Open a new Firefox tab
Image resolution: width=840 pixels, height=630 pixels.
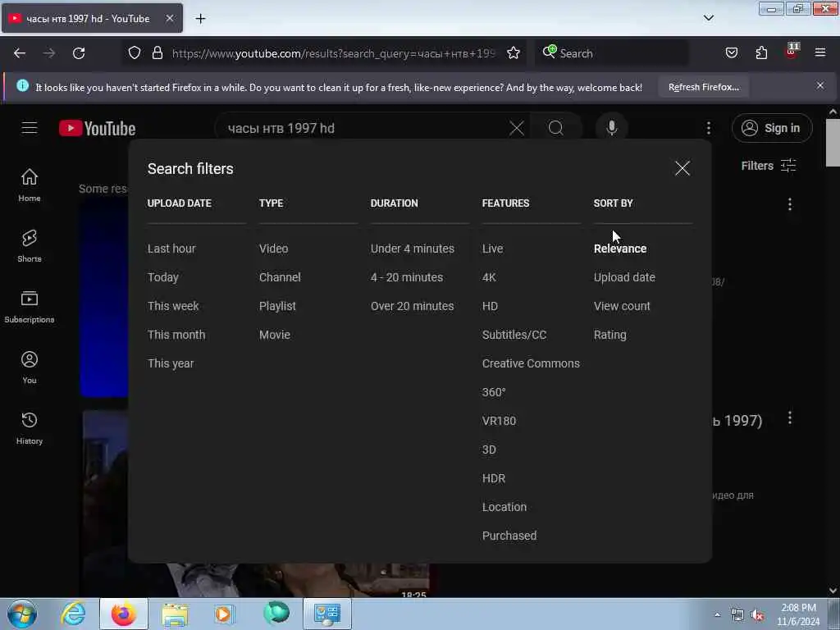[200, 19]
